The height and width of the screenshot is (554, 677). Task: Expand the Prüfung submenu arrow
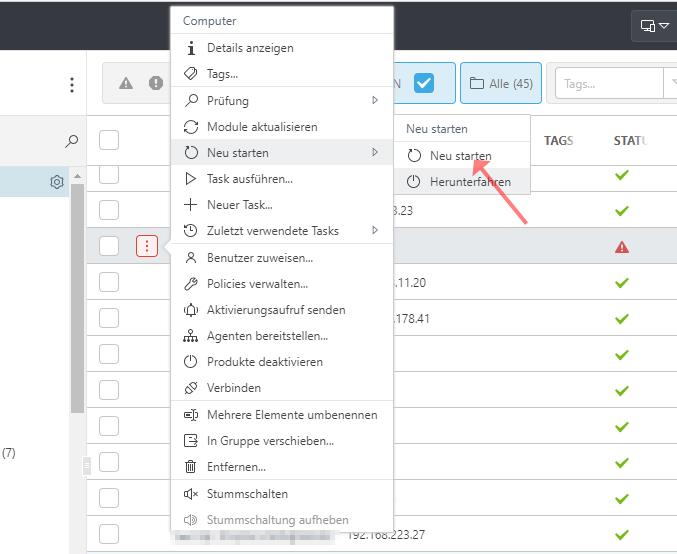click(x=375, y=100)
